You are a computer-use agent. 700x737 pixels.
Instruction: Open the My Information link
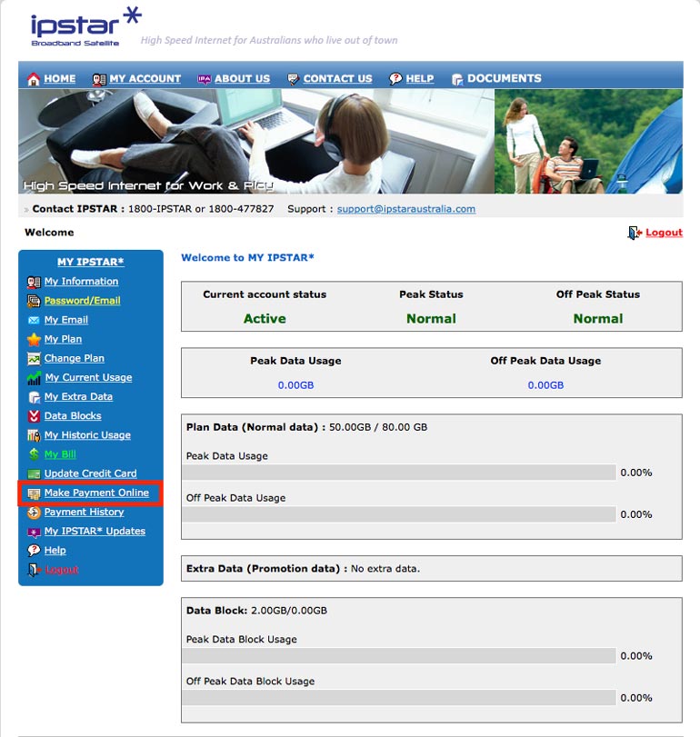tap(81, 281)
